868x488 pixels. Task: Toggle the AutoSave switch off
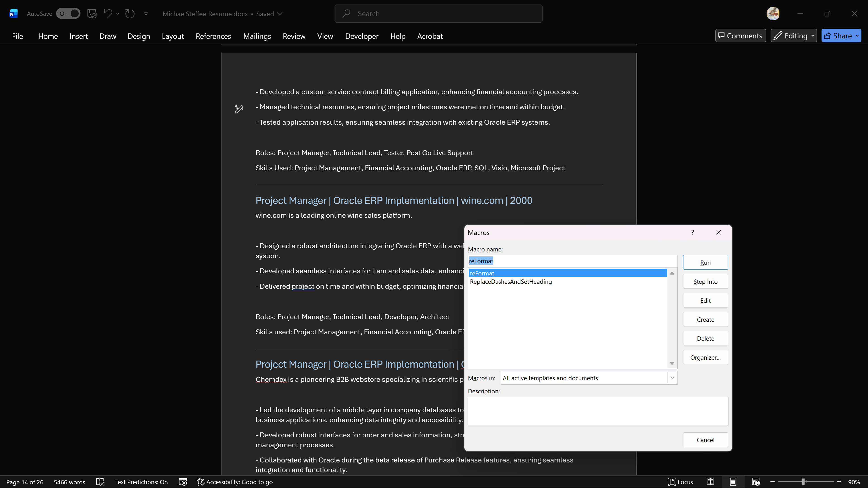(68, 14)
